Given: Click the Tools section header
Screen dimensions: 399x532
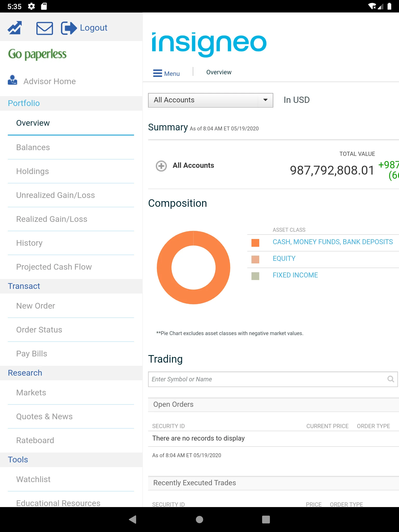Looking at the screenshot, I should click(71, 460).
